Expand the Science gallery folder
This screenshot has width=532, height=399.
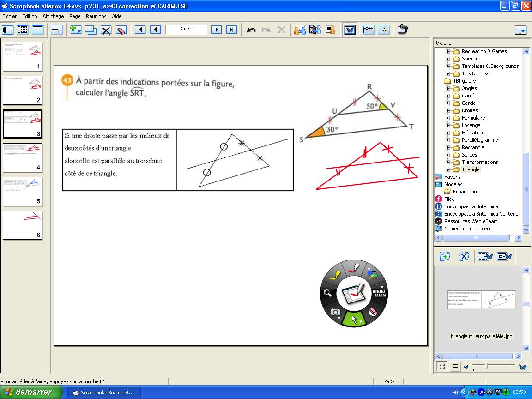[x=447, y=59]
